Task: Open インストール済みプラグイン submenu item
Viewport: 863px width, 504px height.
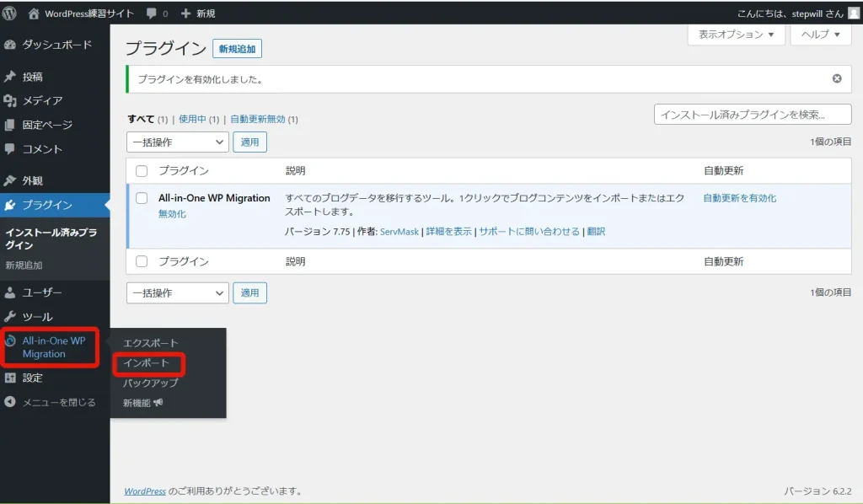Action: coord(51,239)
